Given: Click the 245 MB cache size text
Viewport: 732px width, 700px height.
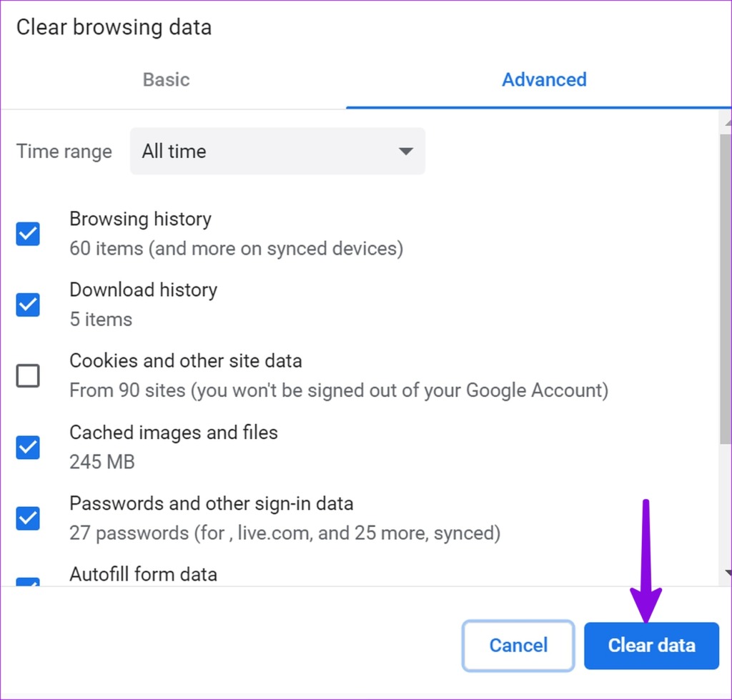Looking at the screenshot, I should 101,461.
